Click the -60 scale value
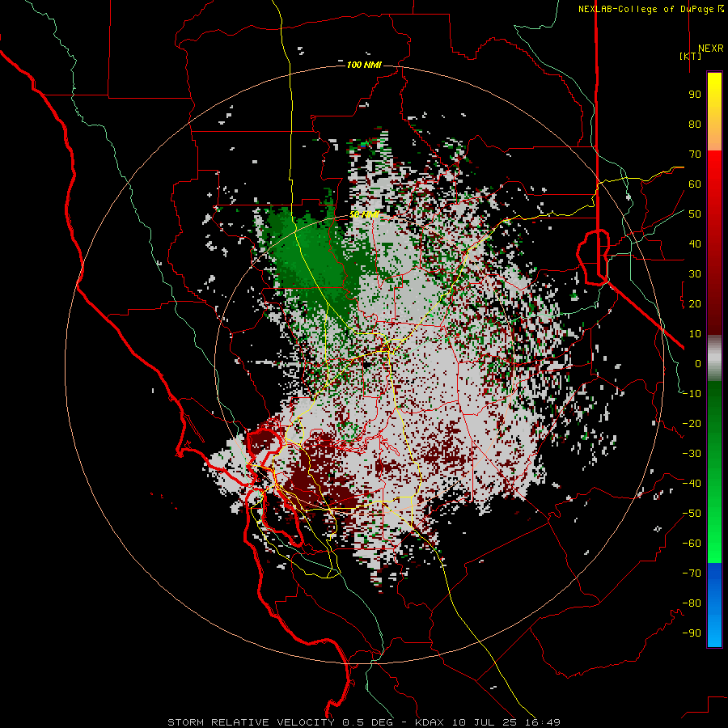This screenshot has width=728, height=728. pos(692,544)
